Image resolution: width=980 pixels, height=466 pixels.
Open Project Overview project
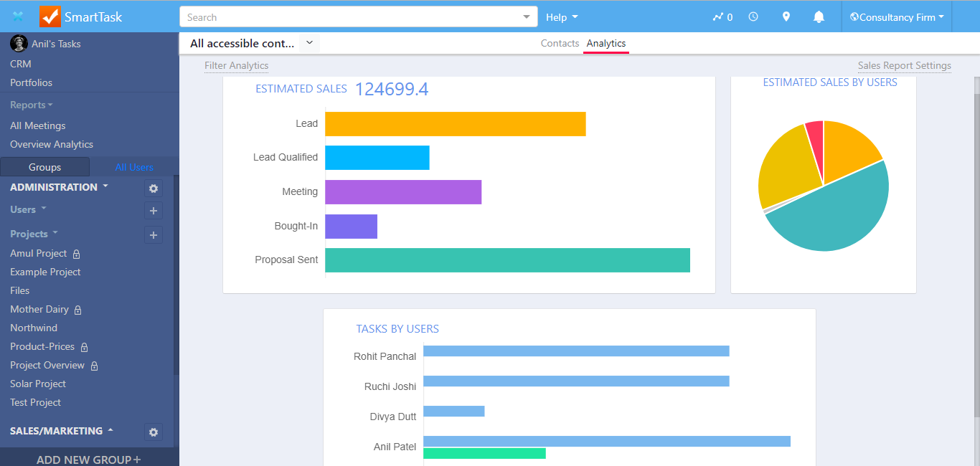[47, 365]
